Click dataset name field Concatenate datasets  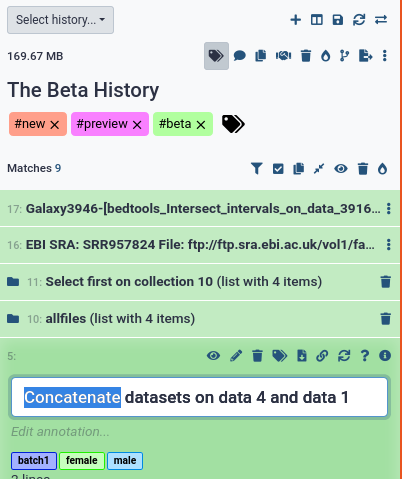[x=200, y=397]
